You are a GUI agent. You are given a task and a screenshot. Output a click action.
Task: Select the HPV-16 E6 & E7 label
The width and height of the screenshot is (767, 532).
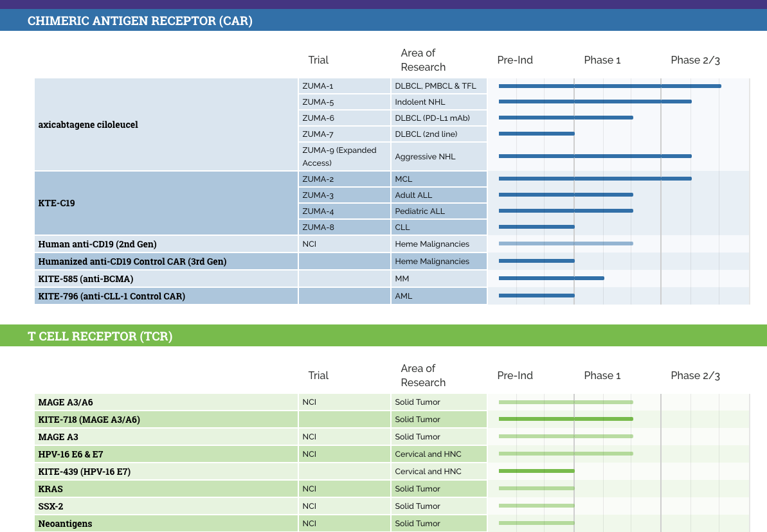(167, 454)
